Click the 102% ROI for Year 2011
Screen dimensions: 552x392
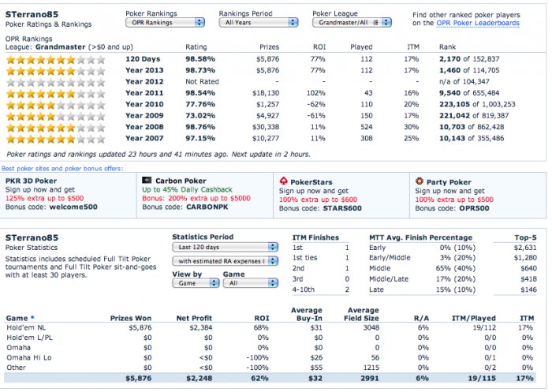click(x=315, y=93)
